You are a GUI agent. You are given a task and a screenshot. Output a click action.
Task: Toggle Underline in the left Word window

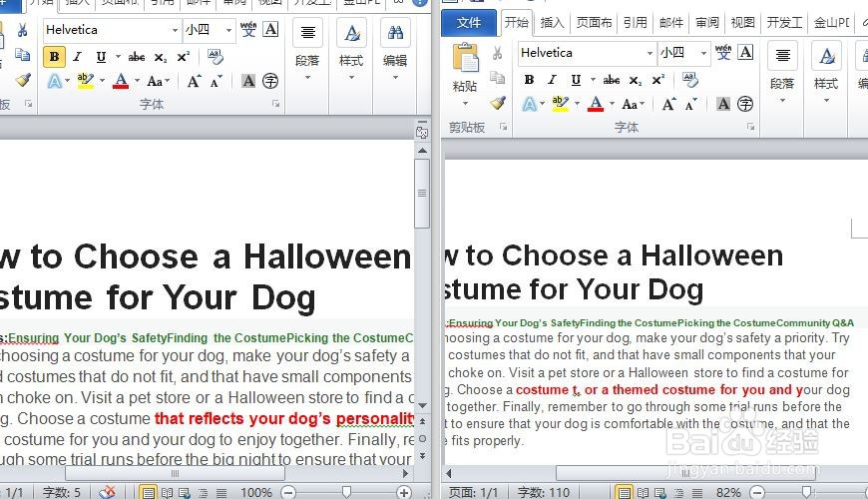(101, 57)
